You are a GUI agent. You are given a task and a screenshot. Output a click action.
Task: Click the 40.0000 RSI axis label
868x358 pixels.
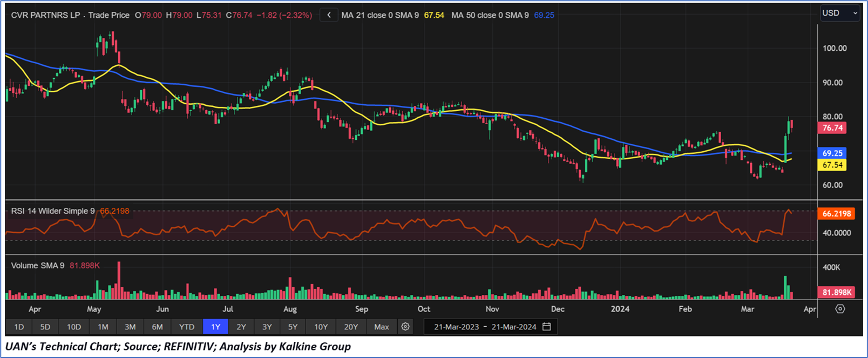point(837,233)
